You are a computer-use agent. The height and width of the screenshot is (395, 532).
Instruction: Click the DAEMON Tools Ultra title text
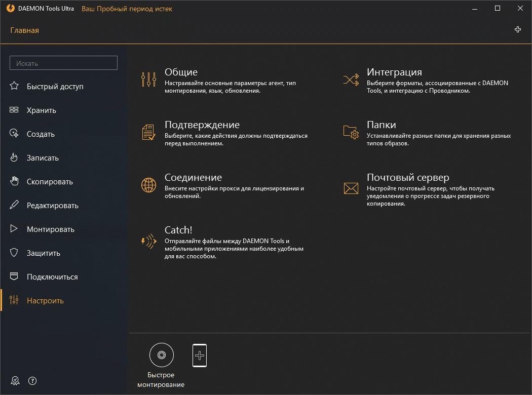click(46, 9)
